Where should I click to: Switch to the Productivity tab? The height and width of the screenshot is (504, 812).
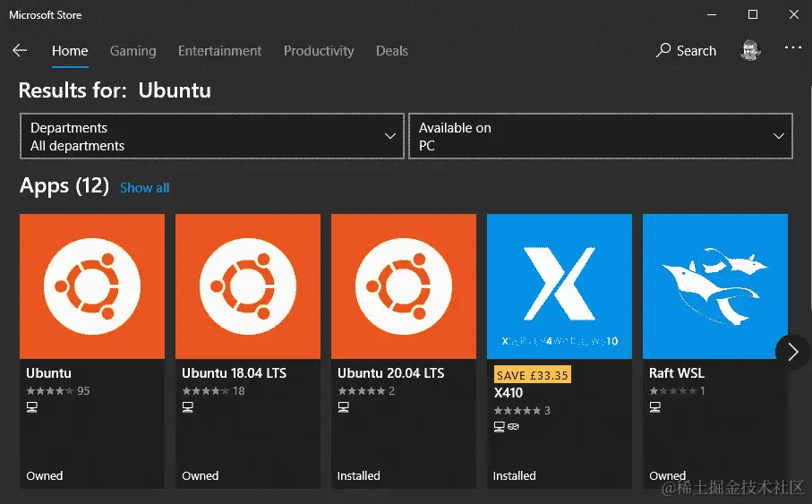pyautogui.click(x=319, y=51)
